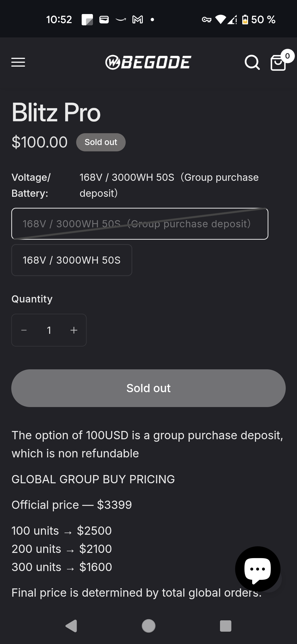Screen dimensions: 297x644
Task: Decrease quantity with the minus button
Action: tap(24, 330)
